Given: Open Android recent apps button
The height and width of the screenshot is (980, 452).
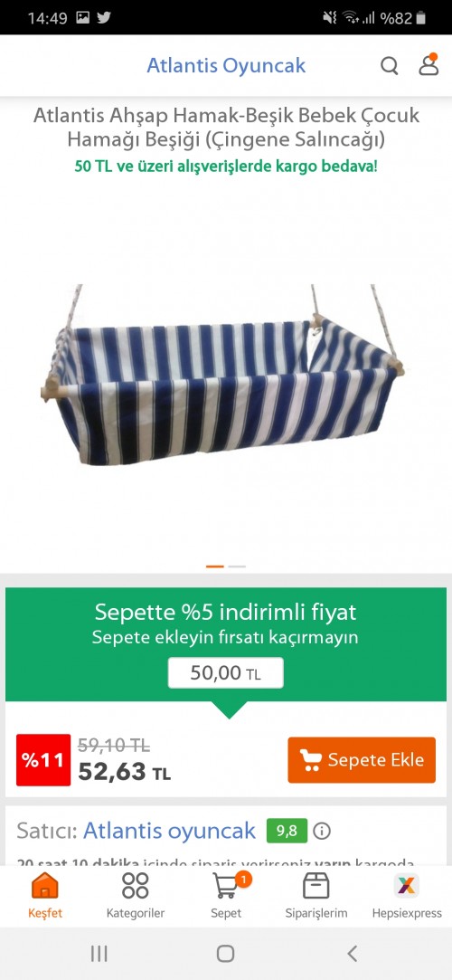Looking at the screenshot, I should click(x=99, y=953).
